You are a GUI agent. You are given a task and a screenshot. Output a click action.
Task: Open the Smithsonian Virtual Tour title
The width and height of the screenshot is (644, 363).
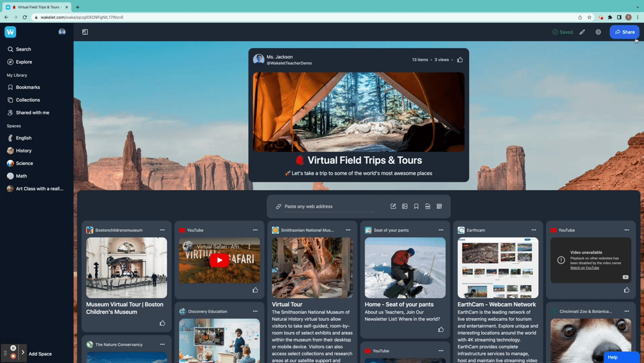pyautogui.click(x=287, y=304)
